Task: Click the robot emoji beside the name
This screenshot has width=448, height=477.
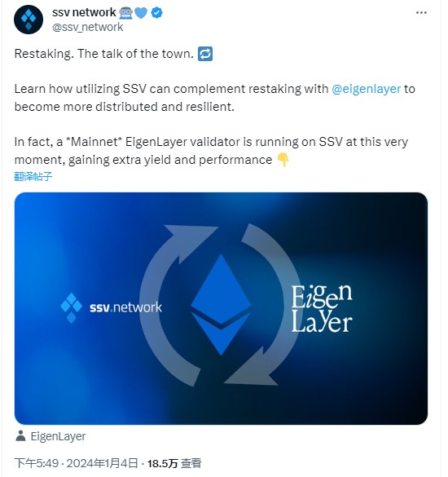Action: [125, 13]
